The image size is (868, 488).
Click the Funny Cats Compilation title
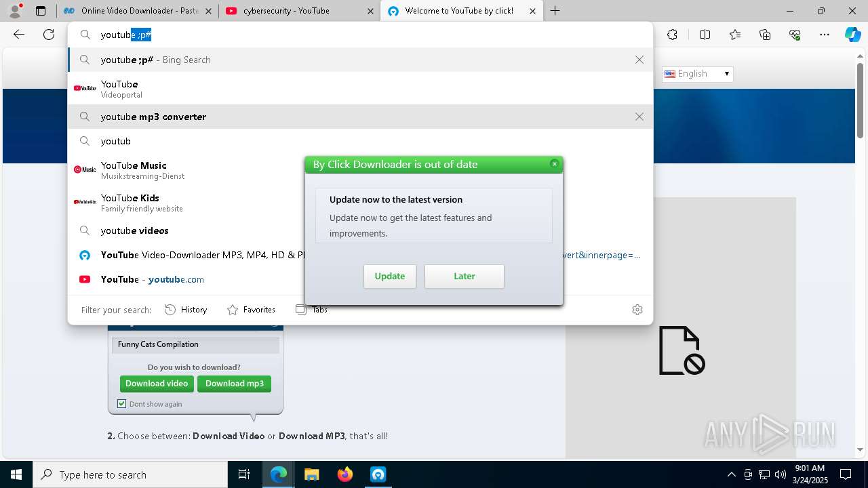(x=158, y=344)
